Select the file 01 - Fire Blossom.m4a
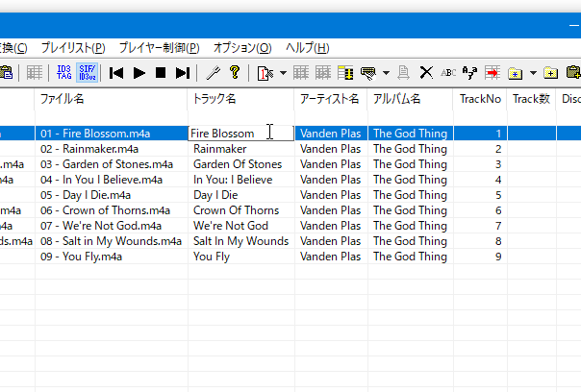 point(95,134)
